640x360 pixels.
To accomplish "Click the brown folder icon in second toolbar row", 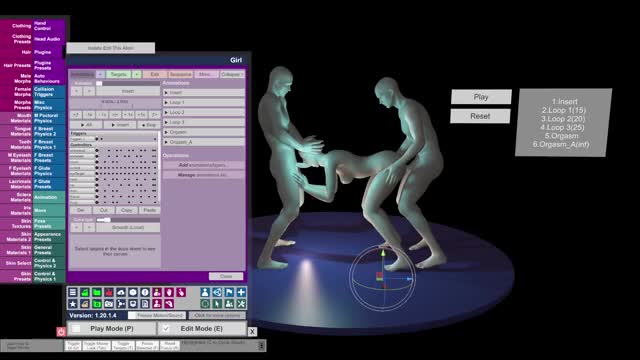I will coord(84,304).
